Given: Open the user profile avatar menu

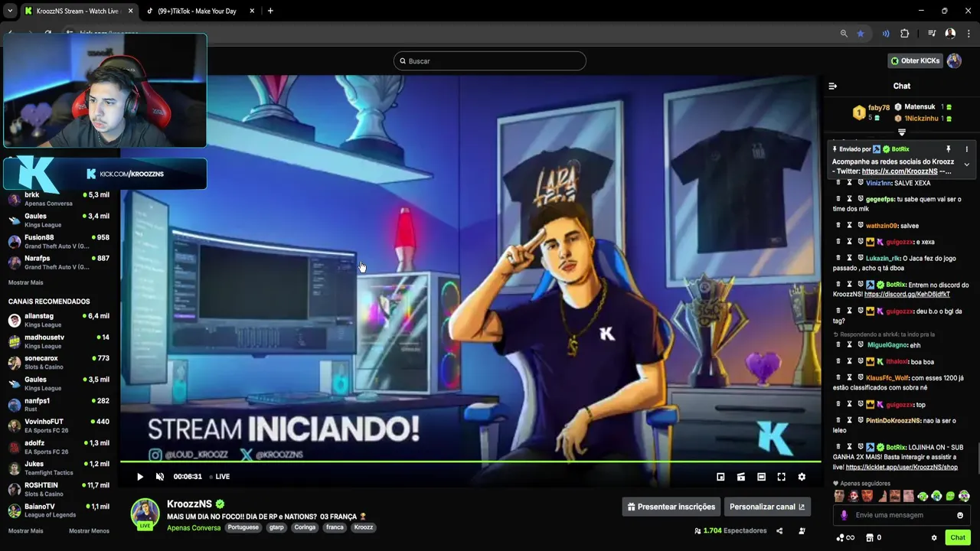Looking at the screenshot, I should [954, 61].
